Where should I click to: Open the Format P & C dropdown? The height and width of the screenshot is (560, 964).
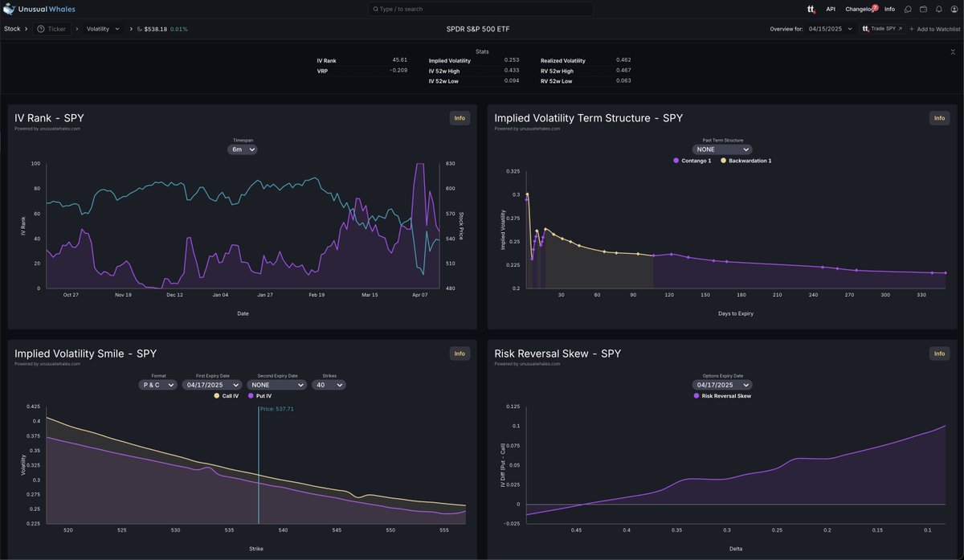pos(158,385)
